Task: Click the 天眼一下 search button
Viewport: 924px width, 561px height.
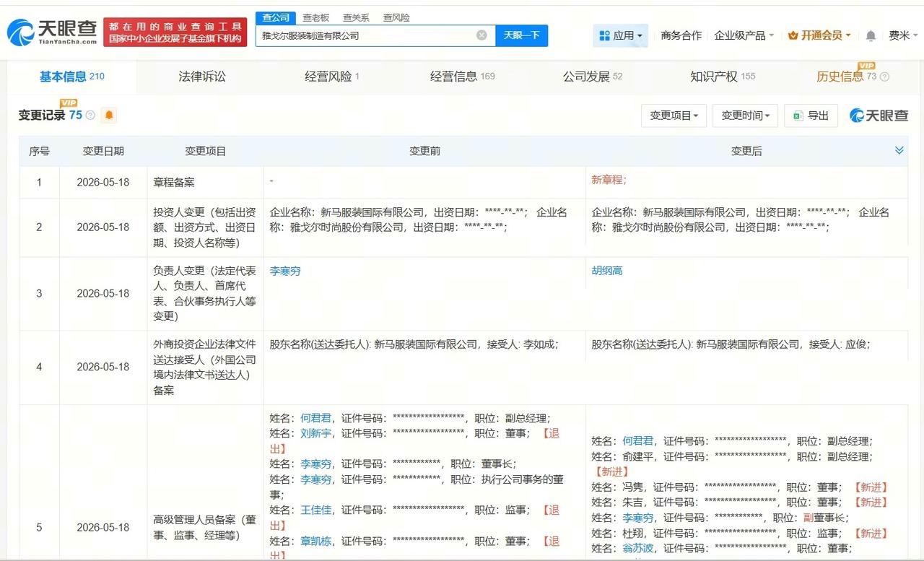Action: [x=521, y=35]
